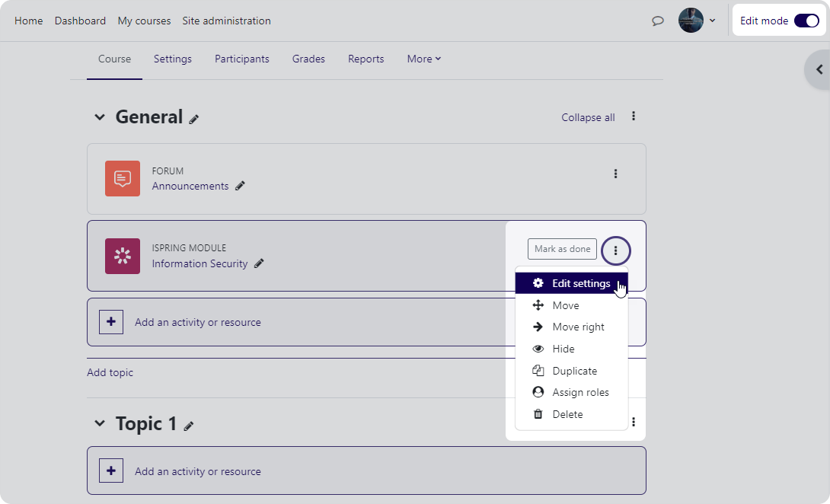Viewport: 830px width, 504px height.
Task: Choose Move from the menu
Action: pos(572,305)
